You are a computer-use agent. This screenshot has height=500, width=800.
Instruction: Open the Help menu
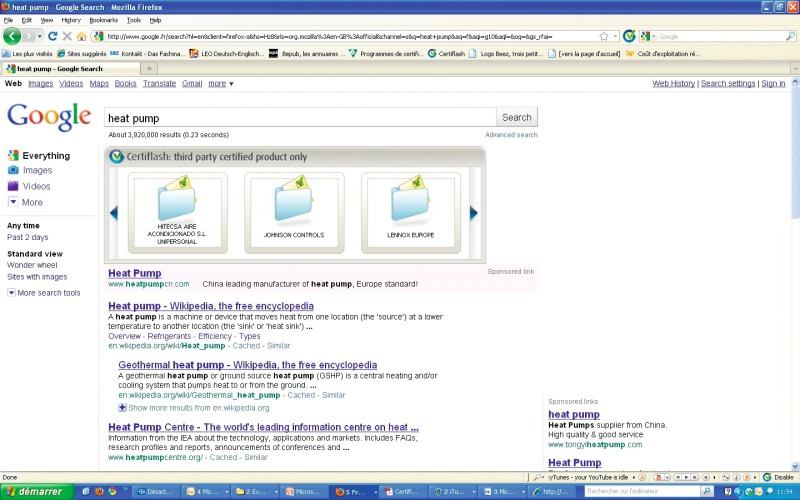pos(155,20)
